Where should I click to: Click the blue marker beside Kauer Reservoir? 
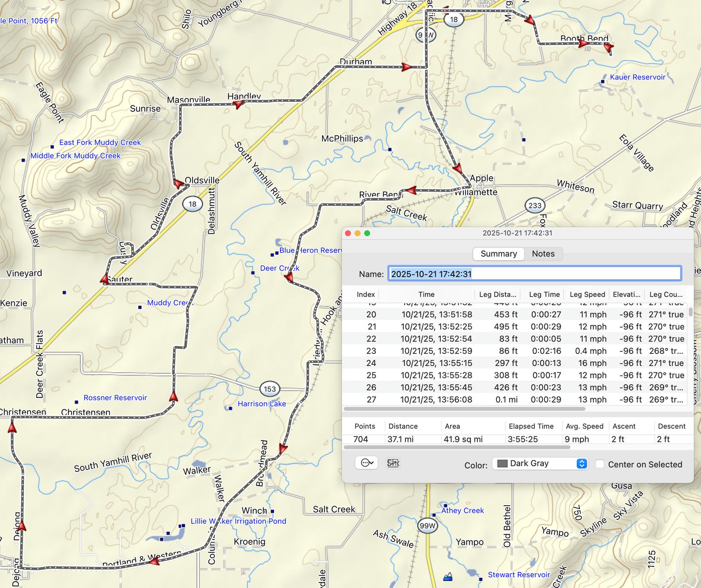[603, 82]
